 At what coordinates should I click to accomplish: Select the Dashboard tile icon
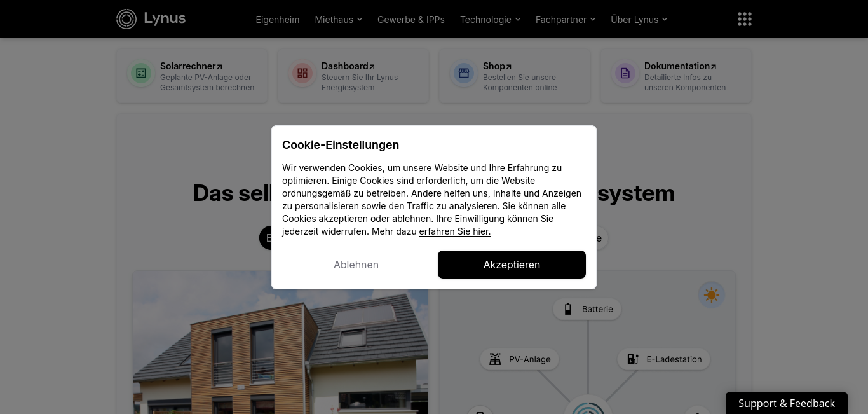[302, 74]
